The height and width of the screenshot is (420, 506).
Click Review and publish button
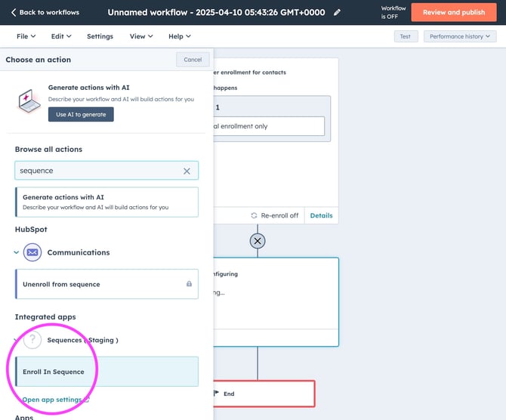(454, 12)
